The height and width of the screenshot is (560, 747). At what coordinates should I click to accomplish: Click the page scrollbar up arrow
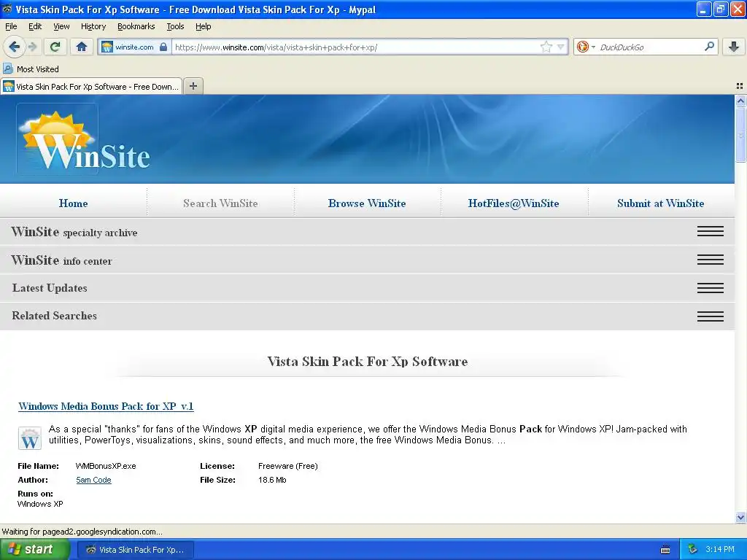tap(740, 101)
